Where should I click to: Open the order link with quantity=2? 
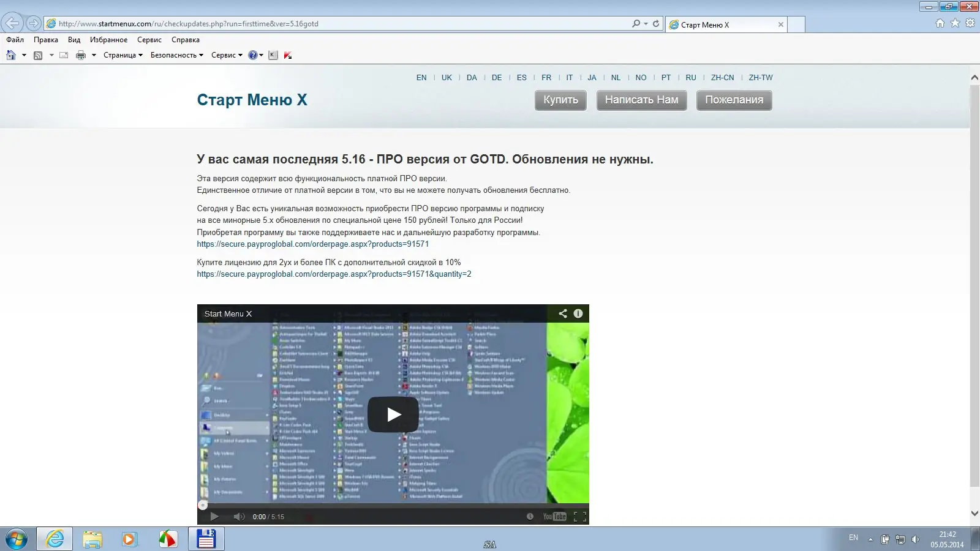click(x=334, y=274)
